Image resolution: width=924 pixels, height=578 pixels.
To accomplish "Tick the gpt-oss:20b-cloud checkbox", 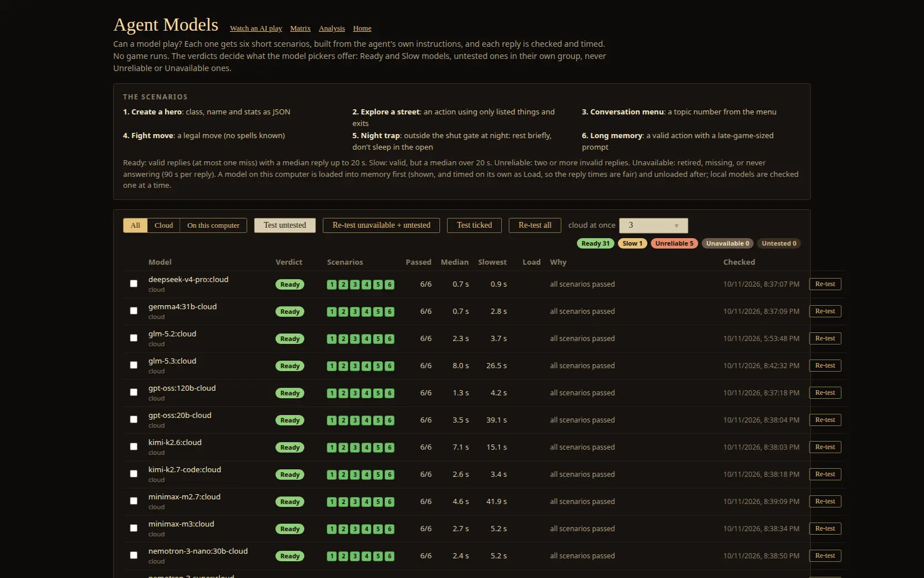I will tap(133, 419).
